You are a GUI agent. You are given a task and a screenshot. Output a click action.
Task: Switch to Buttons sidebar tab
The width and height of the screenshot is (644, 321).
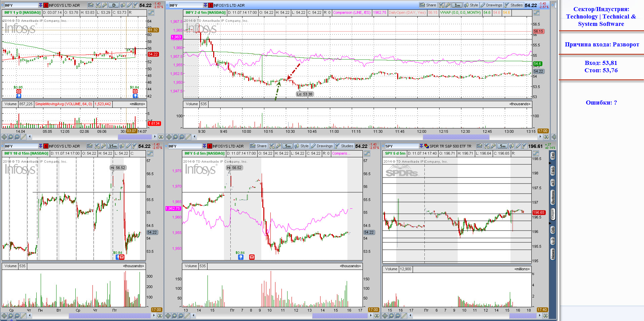(553, 197)
